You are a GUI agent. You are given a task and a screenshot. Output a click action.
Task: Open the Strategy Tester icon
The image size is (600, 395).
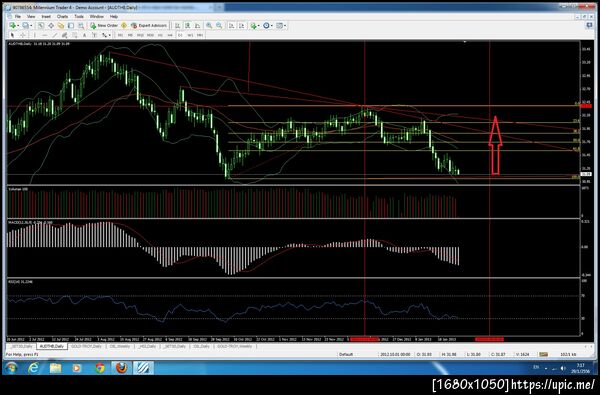click(x=81, y=26)
